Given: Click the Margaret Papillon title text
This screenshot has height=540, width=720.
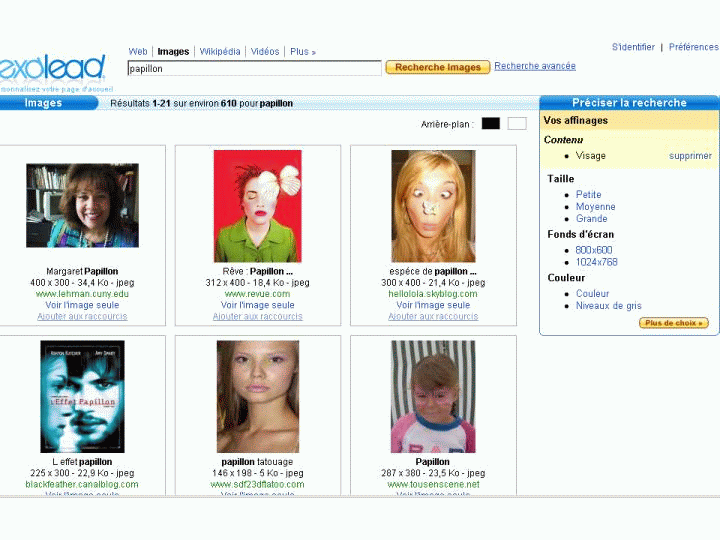Looking at the screenshot, I should [x=82, y=271].
